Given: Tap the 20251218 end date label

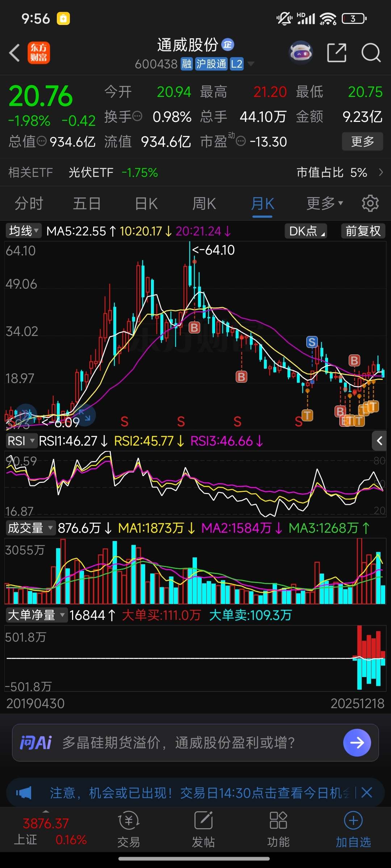Looking at the screenshot, I should pyautogui.click(x=357, y=703).
